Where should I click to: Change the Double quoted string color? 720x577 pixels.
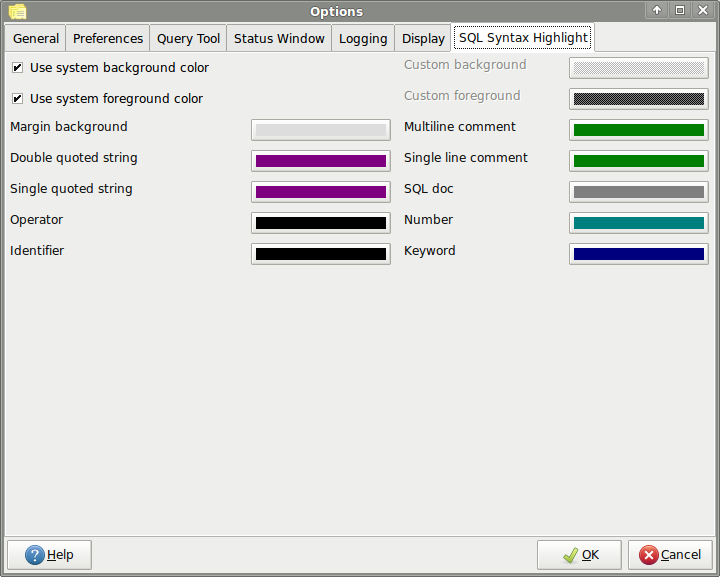tap(320, 161)
